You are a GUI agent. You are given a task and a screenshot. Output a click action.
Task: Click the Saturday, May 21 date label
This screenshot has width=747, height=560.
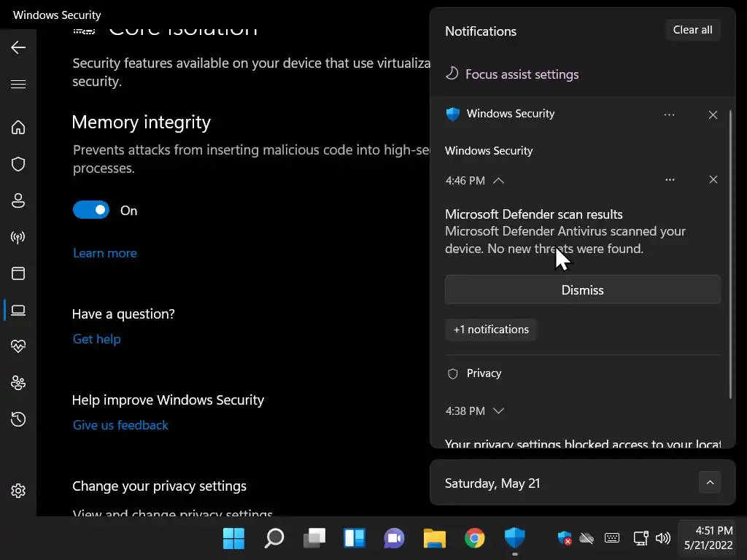pos(492,483)
